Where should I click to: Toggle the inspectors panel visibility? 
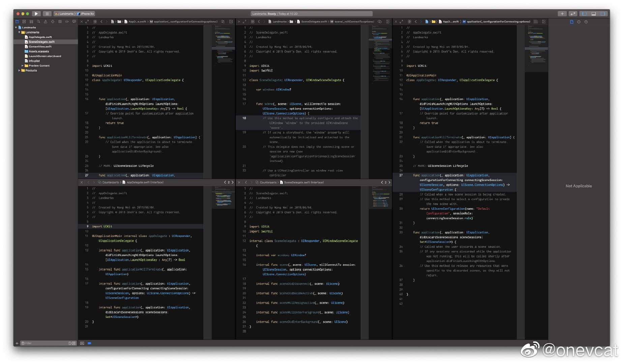click(x=603, y=14)
